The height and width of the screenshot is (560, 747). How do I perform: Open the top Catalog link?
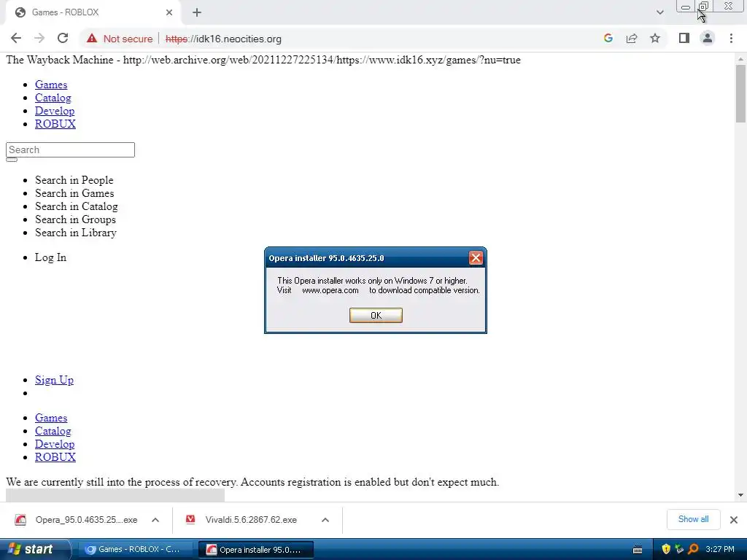[53, 98]
